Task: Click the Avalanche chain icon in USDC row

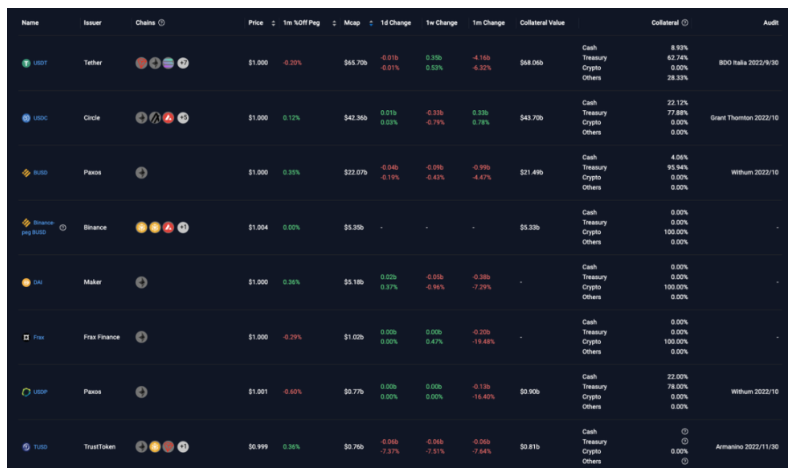Action: click(x=168, y=118)
